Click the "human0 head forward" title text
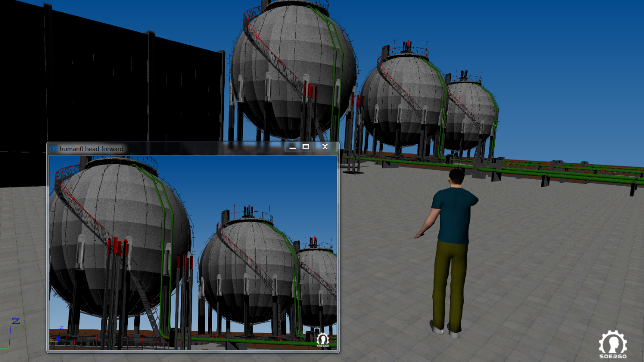The height and width of the screenshot is (362, 644). [91, 149]
